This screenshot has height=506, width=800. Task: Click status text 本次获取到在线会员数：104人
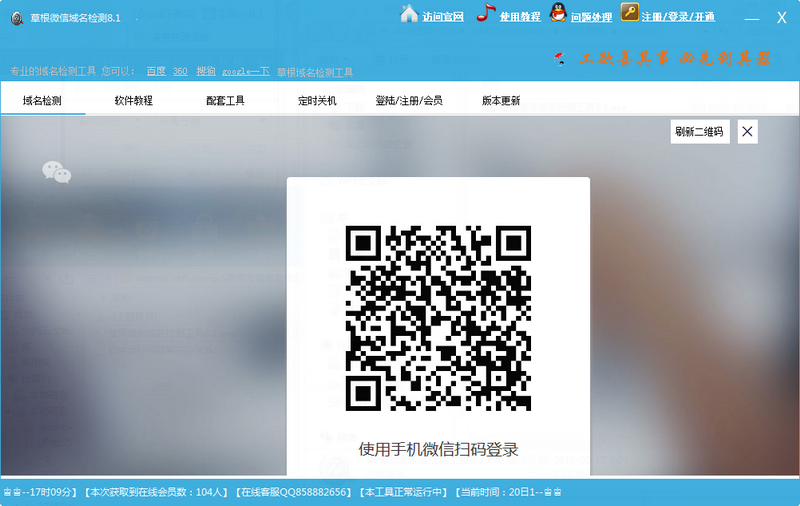click(x=157, y=492)
